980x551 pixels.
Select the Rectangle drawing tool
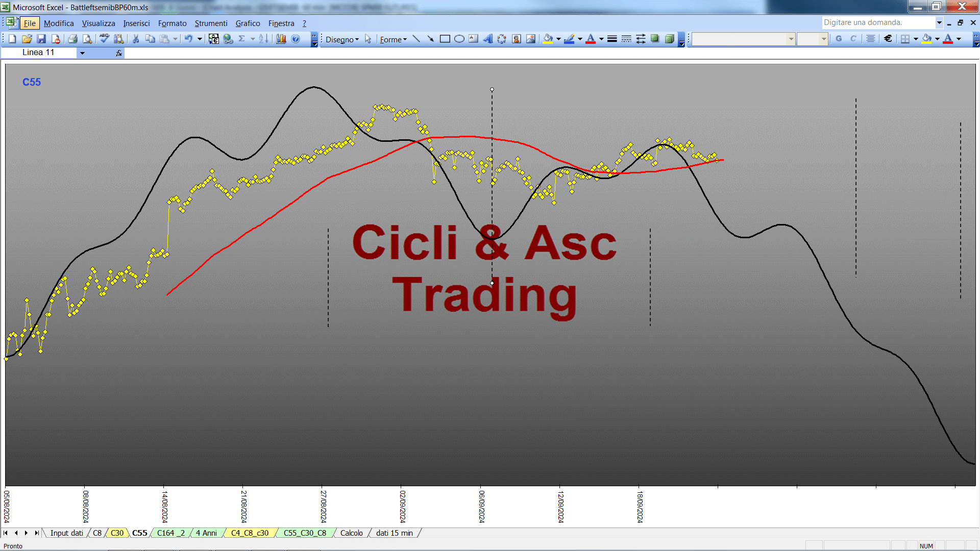pos(445,39)
